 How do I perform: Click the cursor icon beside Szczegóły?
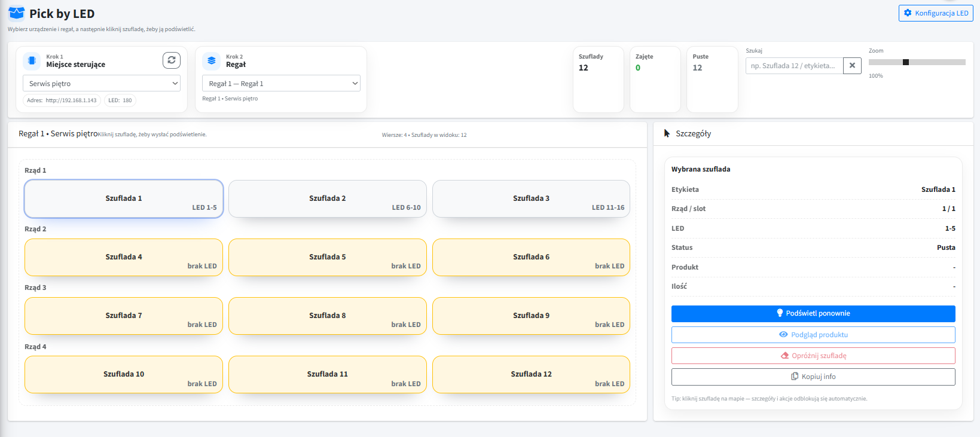[667, 133]
